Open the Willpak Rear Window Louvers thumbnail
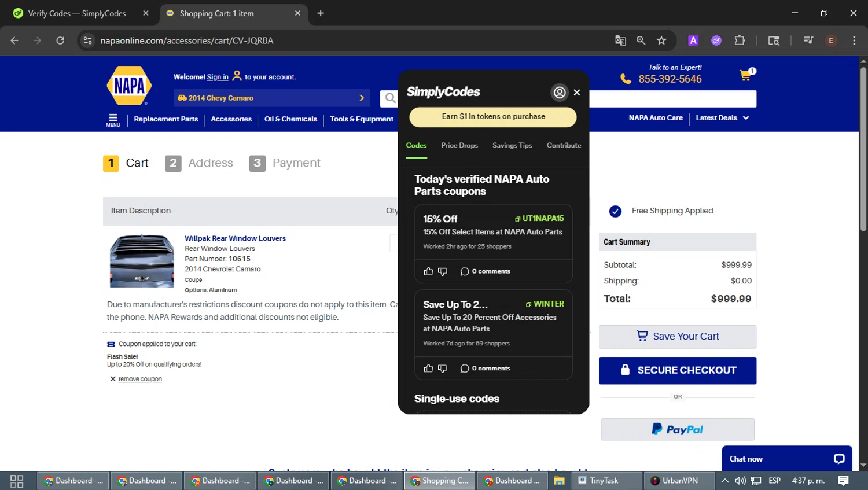868x490 pixels. pos(142,261)
